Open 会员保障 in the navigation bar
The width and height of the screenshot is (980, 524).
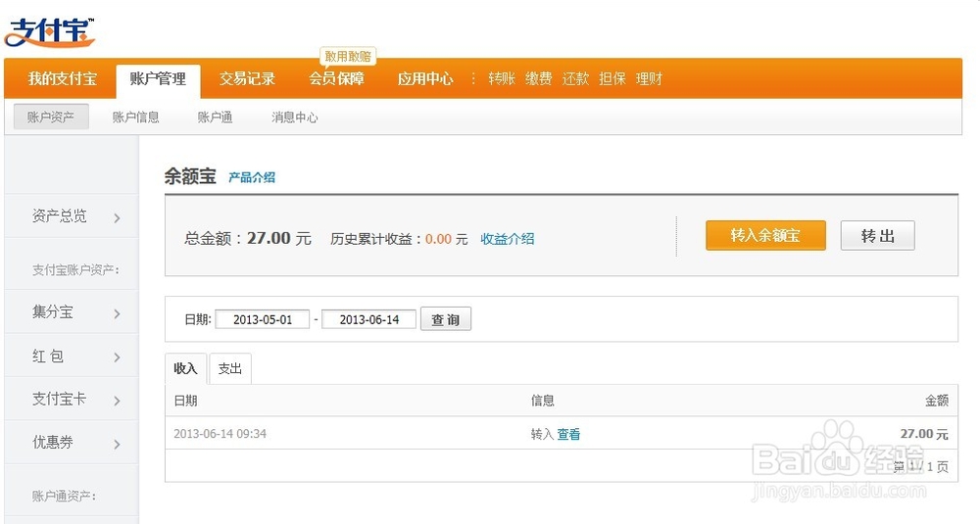point(337,78)
